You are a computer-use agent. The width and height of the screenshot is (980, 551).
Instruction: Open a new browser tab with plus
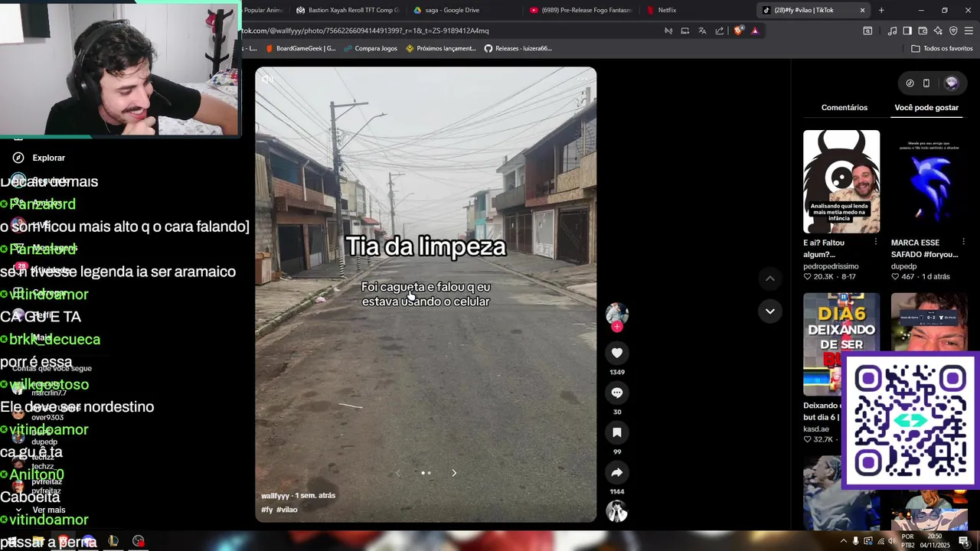click(881, 10)
